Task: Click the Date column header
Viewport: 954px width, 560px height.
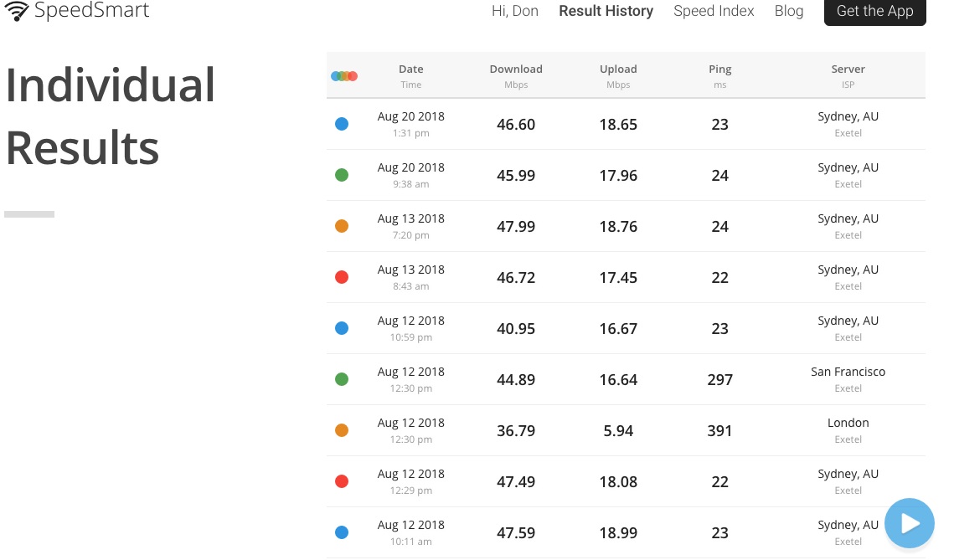Action: (410, 69)
